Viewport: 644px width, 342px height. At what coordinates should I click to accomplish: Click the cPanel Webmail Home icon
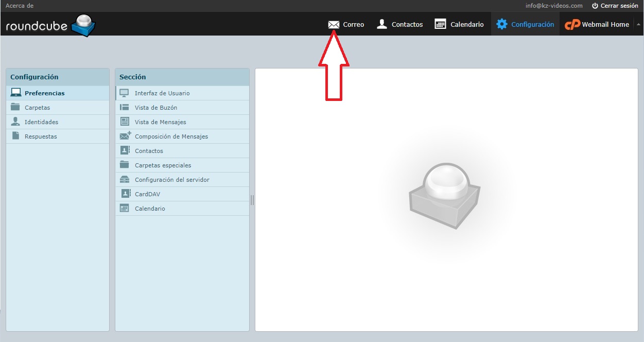point(572,24)
